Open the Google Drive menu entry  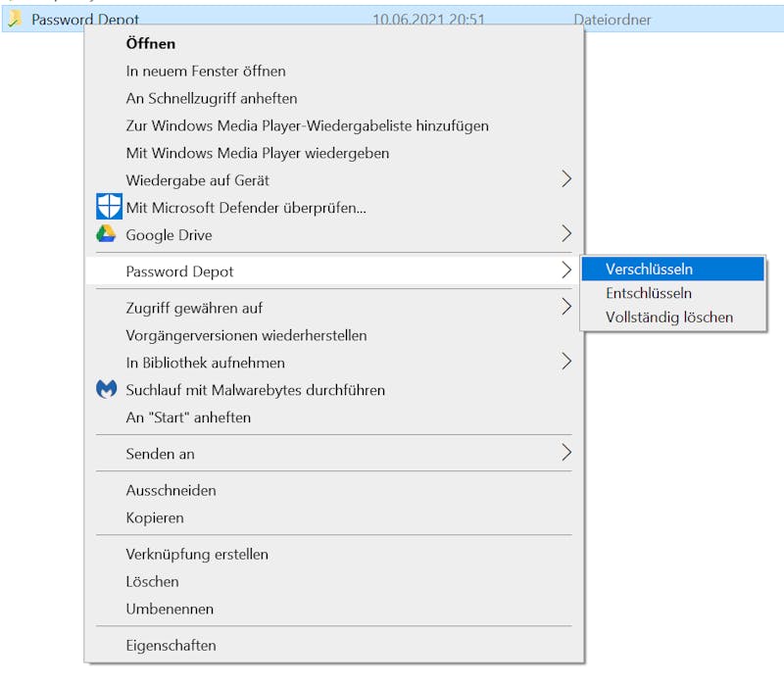[334, 235]
